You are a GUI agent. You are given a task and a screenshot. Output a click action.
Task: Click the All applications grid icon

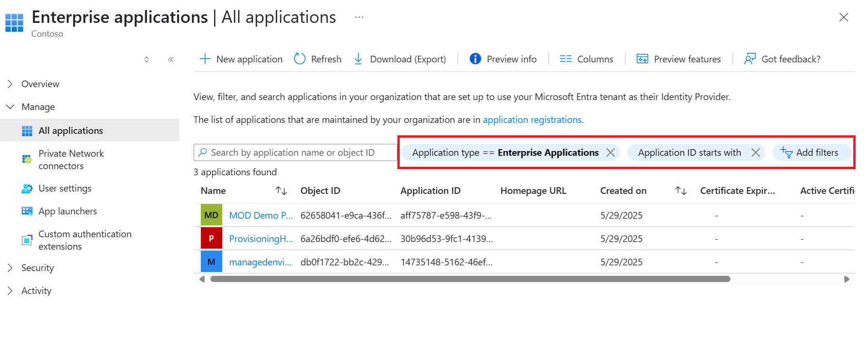27,131
